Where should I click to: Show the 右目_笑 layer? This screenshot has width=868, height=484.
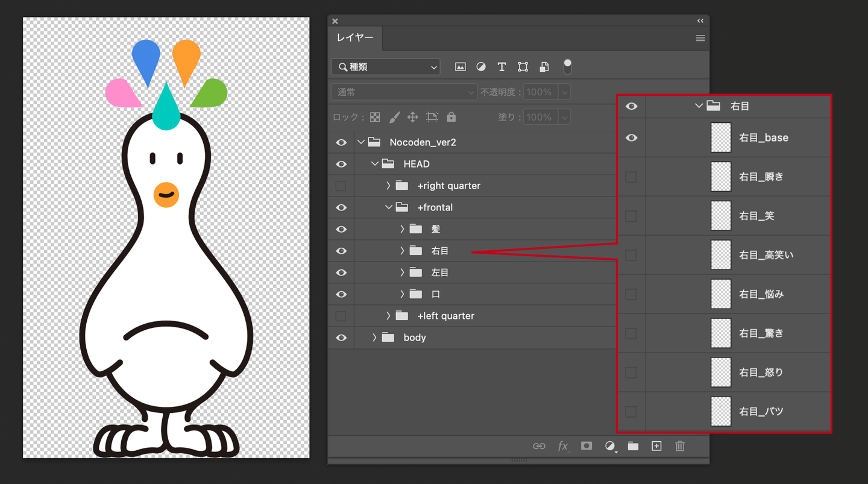pyautogui.click(x=631, y=216)
